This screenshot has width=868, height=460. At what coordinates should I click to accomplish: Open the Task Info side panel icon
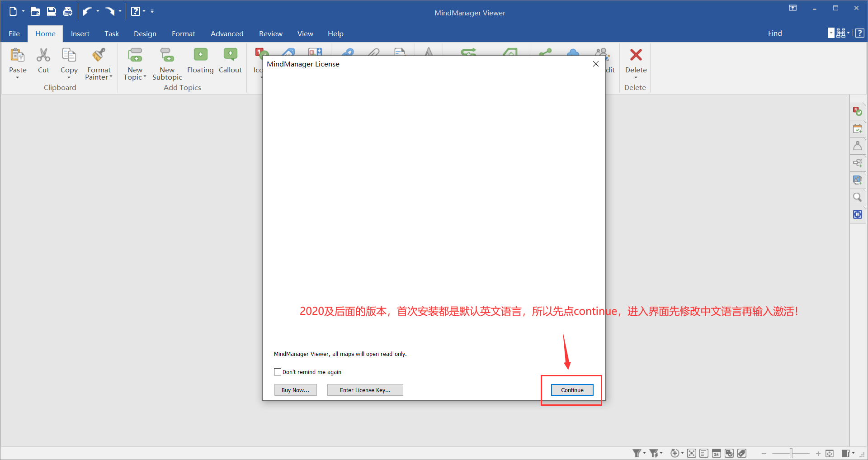[x=858, y=111]
